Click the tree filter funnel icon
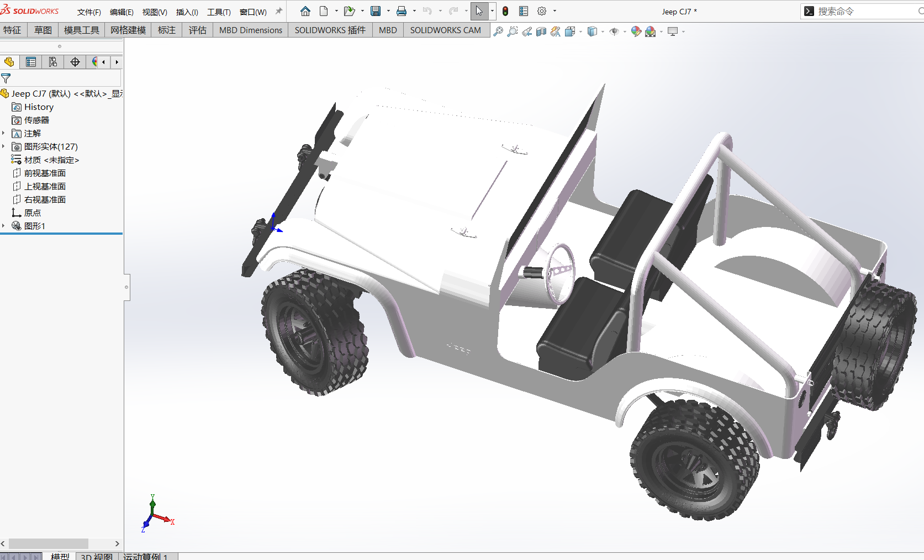Image resolution: width=924 pixels, height=560 pixels. (x=6, y=78)
